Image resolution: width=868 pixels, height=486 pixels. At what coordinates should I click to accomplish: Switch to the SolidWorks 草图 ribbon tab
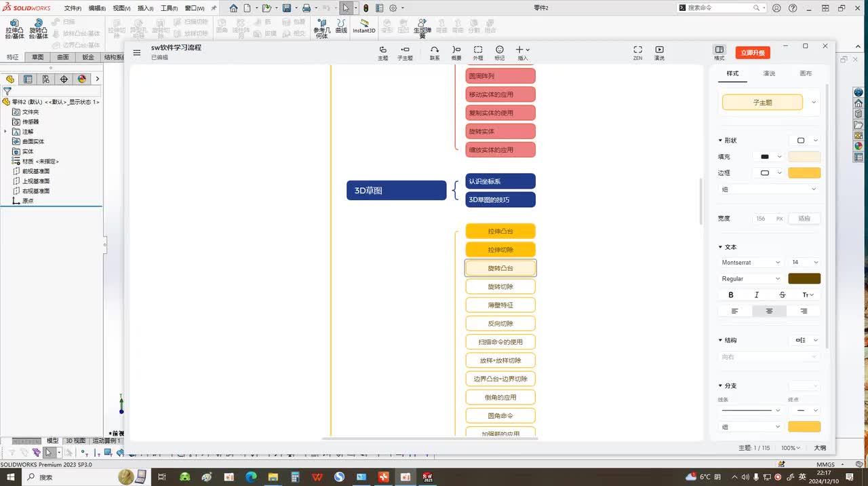click(38, 57)
